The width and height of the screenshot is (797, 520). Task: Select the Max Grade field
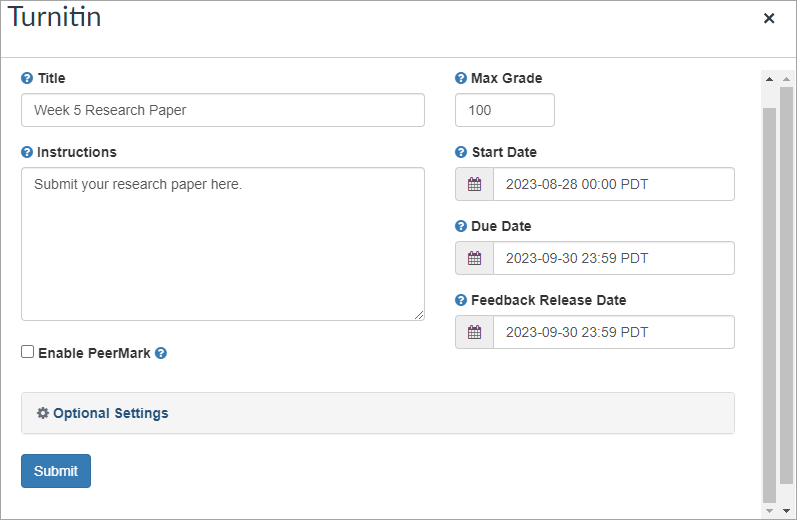[x=505, y=110]
